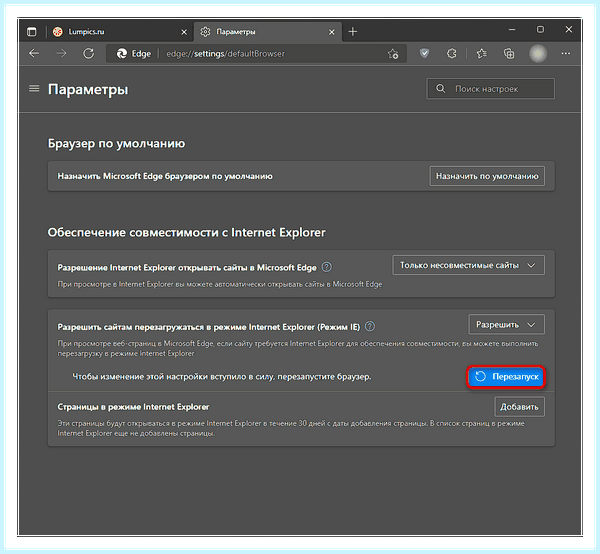Click the Поиск настроек search field

[x=491, y=89]
